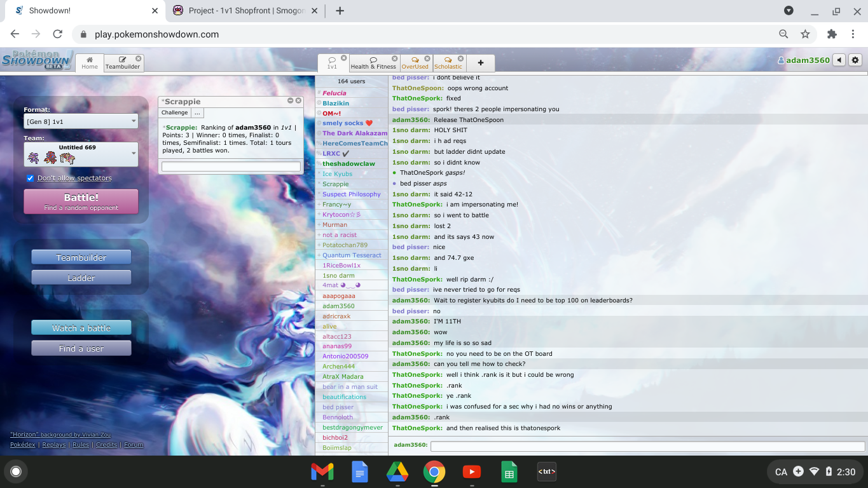Open the Text editor app on shelf

[547, 472]
